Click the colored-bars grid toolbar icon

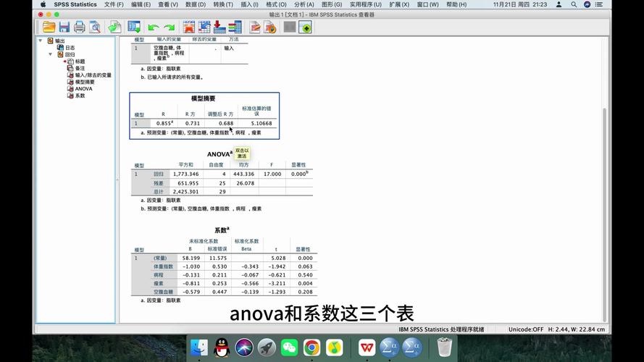click(x=235, y=27)
